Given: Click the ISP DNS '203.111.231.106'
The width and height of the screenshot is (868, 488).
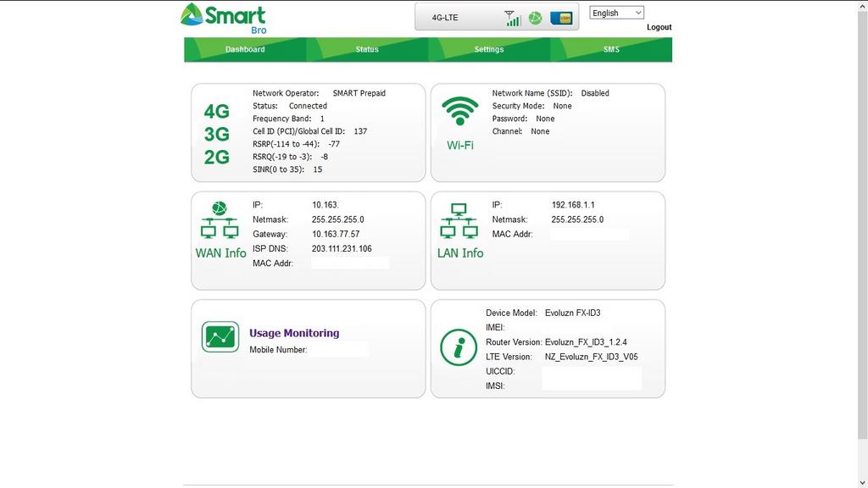Looking at the screenshot, I should (x=342, y=248).
